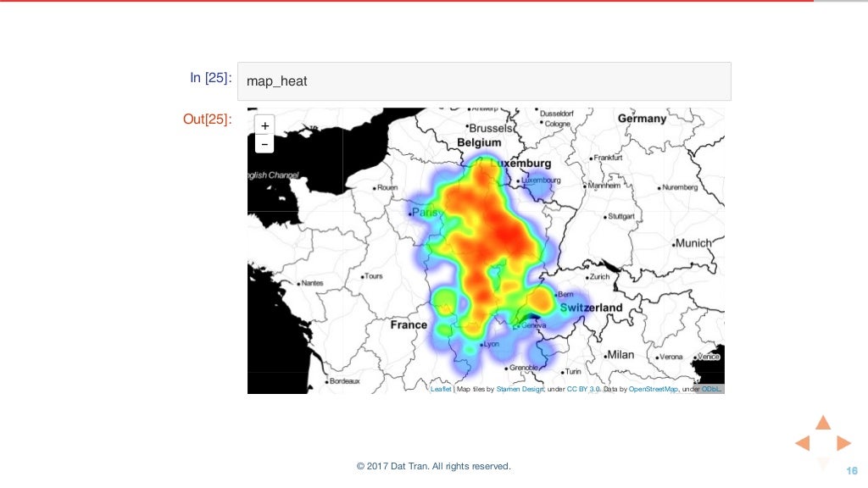868x488 pixels.
Task: Click the Belgium country label
Action: click(479, 142)
